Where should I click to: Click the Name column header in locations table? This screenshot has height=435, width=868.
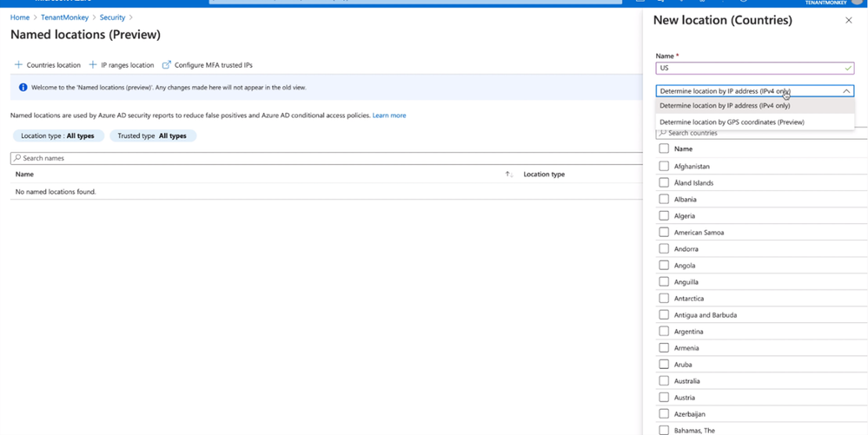point(24,174)
